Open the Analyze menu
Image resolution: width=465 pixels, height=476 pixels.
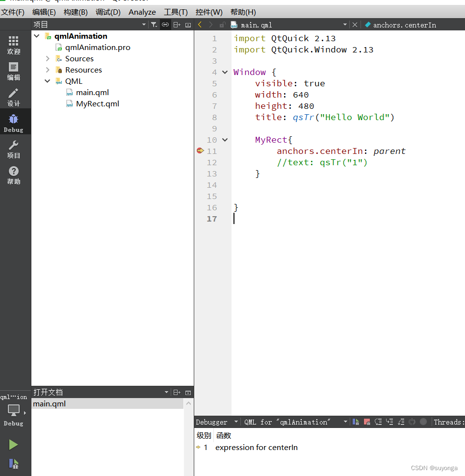click(142, 12)
